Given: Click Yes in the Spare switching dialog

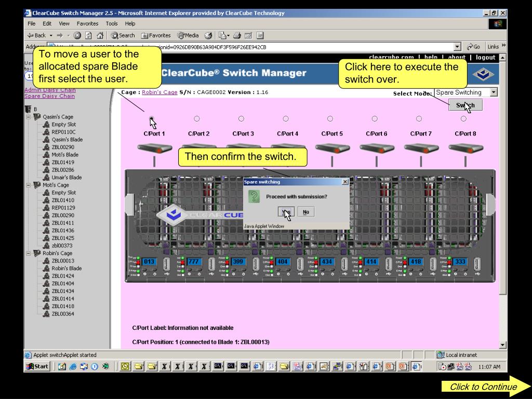Looking at the screenshot, I should [x=286, y=212].
